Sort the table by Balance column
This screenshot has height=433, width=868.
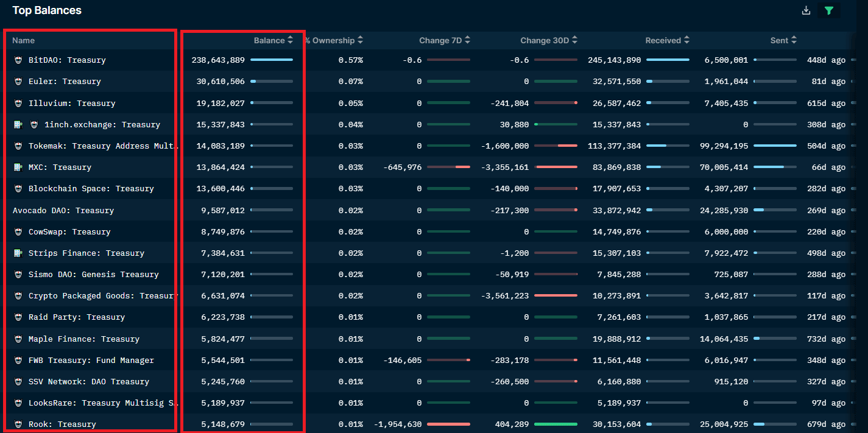[273, 41]
